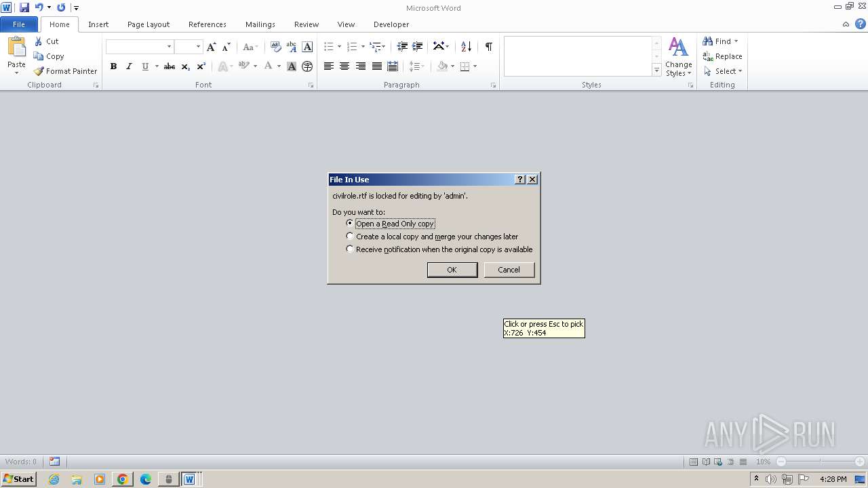The width and height of the screenshot is (868, 488).
Task: Open the Font dialog launcher
Action: [x=311, y=85]
